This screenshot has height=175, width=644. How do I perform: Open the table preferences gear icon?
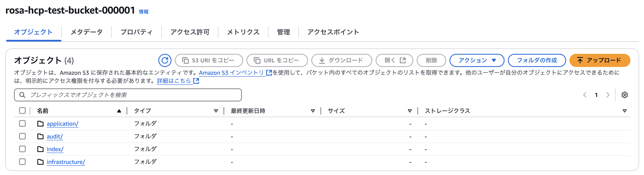pyautogui.click(x=624, y=95)
